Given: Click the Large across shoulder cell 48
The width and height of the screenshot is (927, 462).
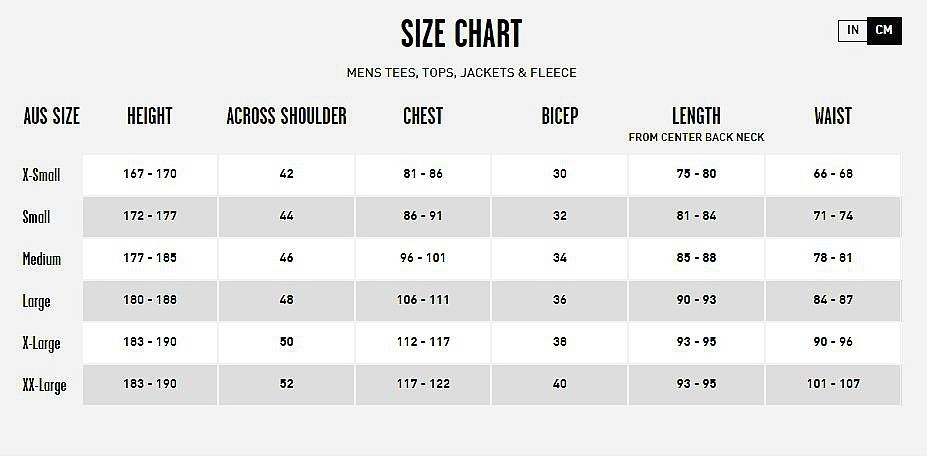Looking at the screenshot, I should point(286,300).
